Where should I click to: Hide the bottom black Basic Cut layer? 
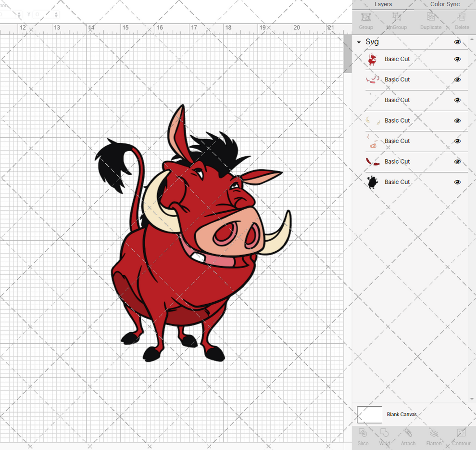[457, 182]
